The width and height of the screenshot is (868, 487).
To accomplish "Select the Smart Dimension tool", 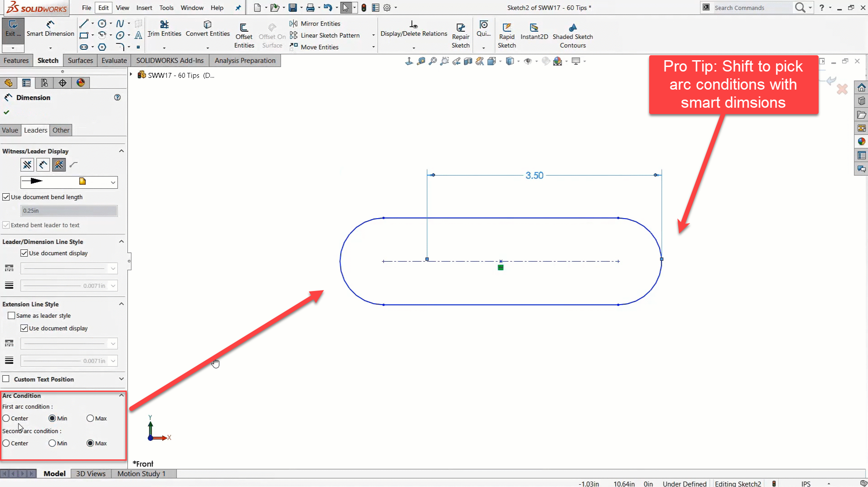I will pyautogui.click(x=50, y=29).
